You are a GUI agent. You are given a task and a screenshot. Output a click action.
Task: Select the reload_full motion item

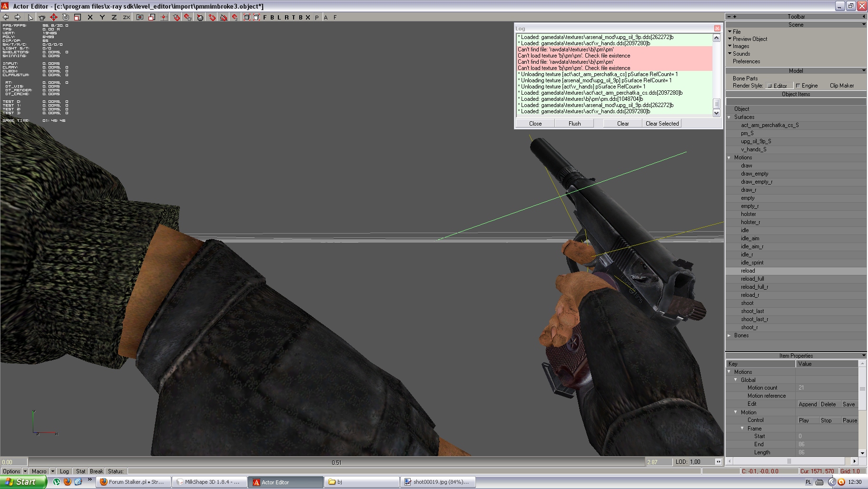click(x=752, y=279)
